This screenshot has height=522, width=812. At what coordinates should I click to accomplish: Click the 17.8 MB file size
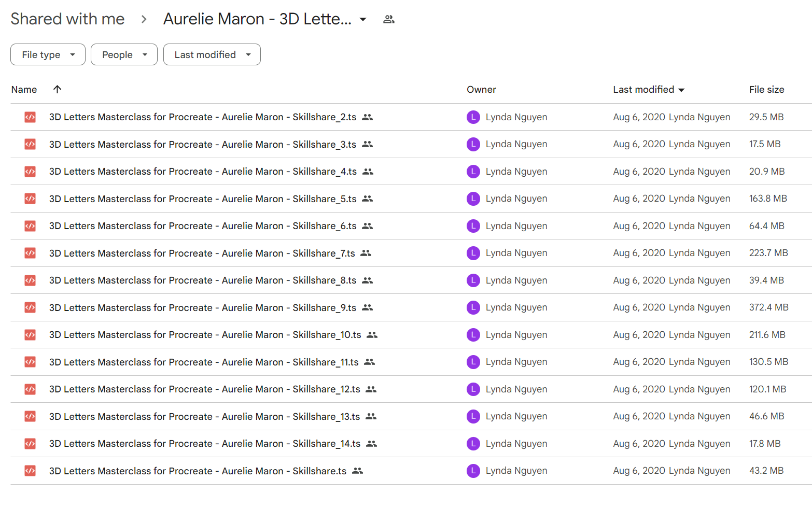point(765,444)
